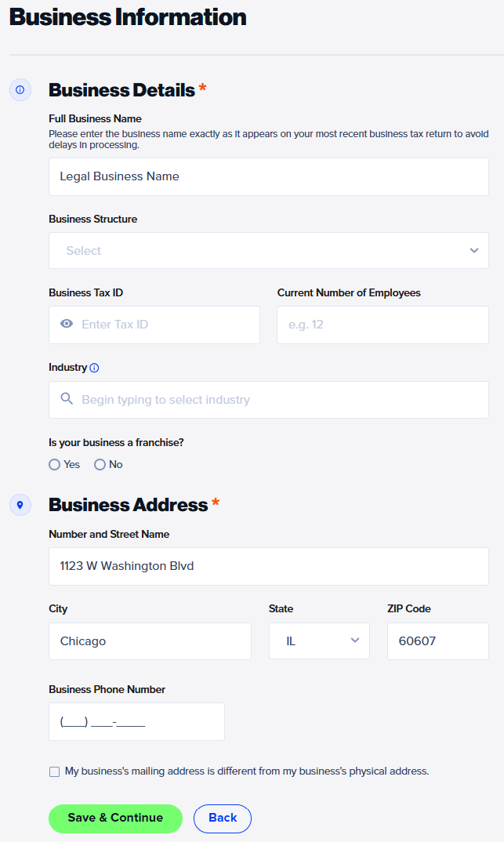504x842 pixels.
Task: Click the ZIP Code field showing 60607
Action: pyautogui.click(x=437, y=641)
